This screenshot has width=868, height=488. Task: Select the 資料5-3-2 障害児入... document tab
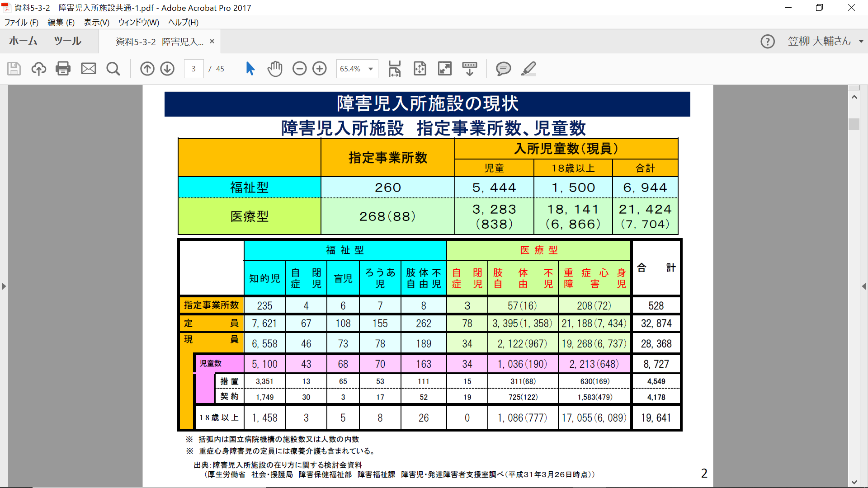[x=160, y=42]
